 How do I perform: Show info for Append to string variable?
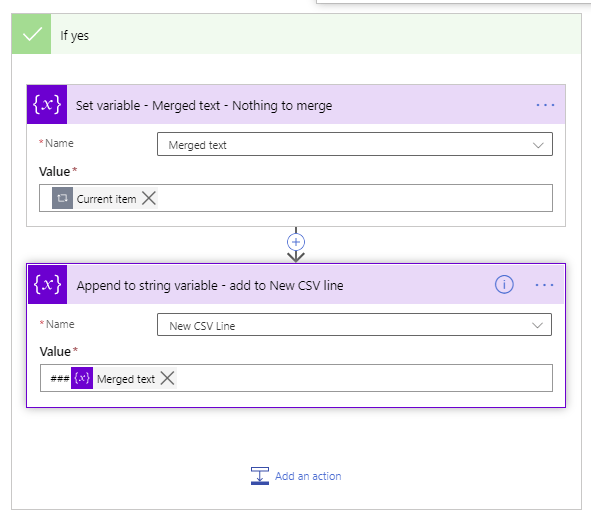[504, 285]
